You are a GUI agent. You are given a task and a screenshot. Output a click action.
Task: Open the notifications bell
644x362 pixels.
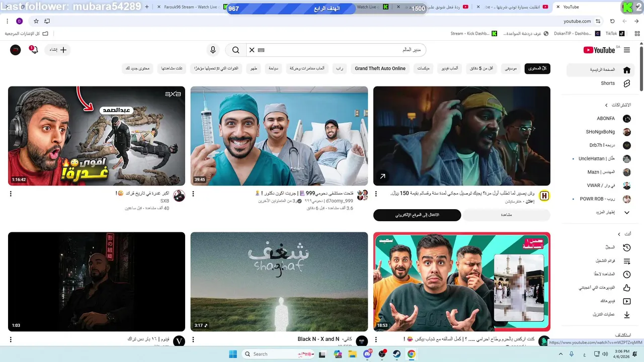tap(34, 50)
